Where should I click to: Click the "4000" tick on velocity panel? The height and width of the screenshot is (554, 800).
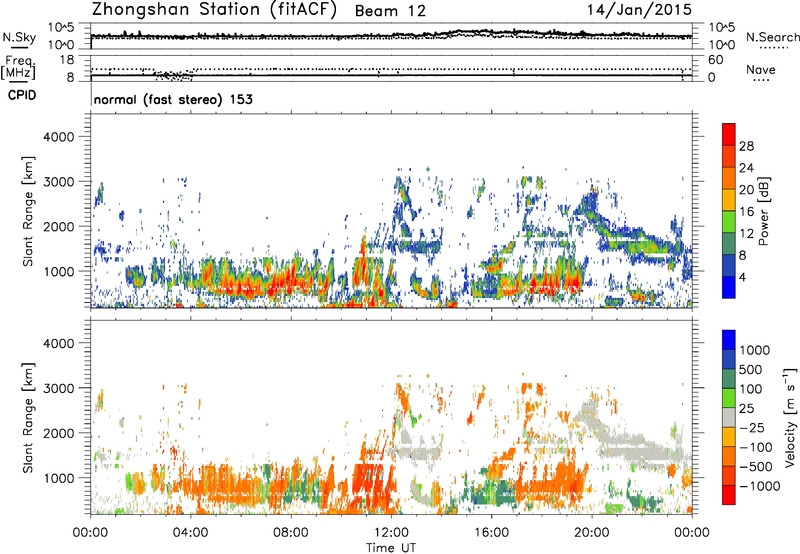click(x=58, y=343)
